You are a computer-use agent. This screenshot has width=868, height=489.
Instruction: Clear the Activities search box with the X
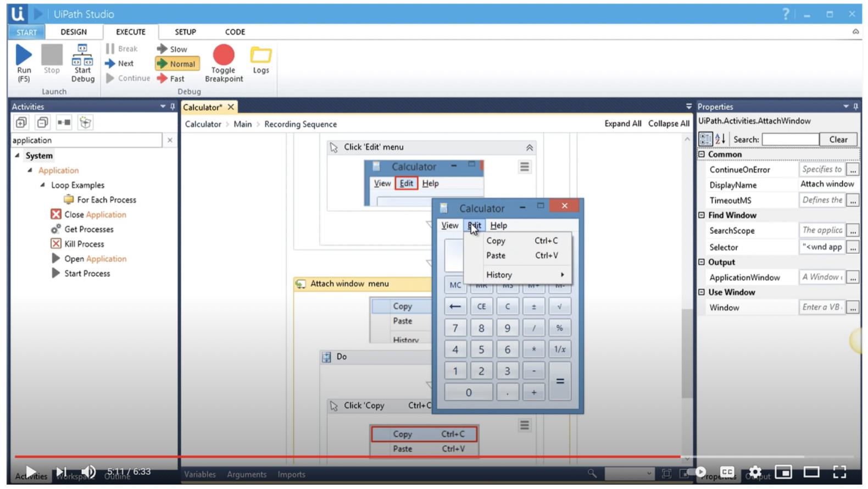170,140
